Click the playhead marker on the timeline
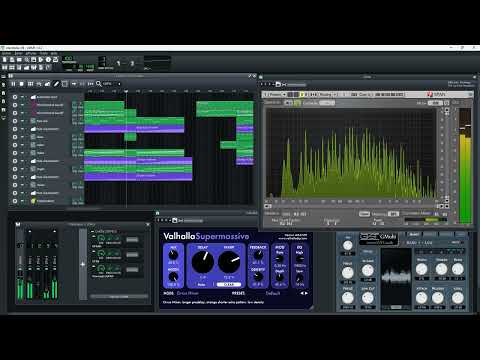This screenshot has width=480, height=360. point(126,91)
